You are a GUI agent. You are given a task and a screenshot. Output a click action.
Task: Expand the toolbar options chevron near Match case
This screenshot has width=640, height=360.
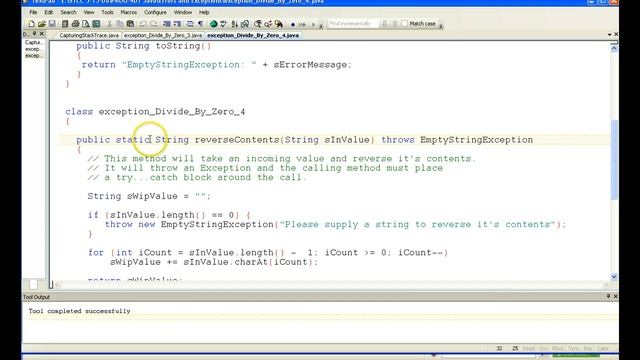(x=441, y=26)
